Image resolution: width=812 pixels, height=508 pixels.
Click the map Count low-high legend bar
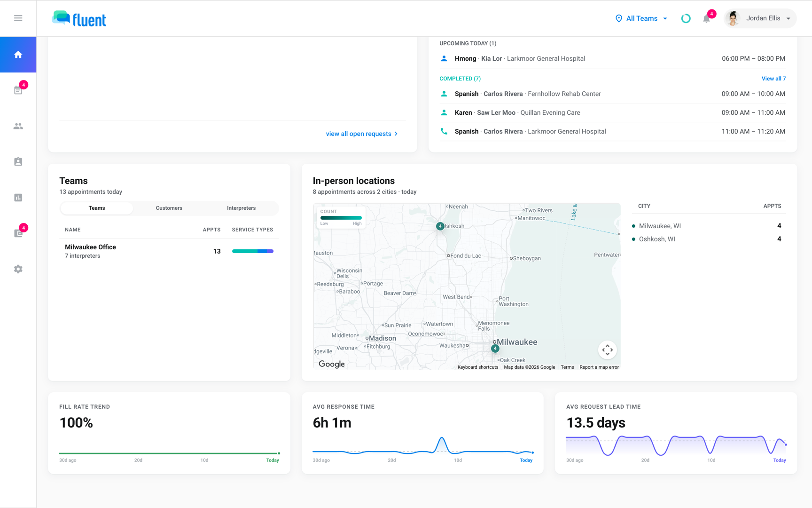[341, 218]
